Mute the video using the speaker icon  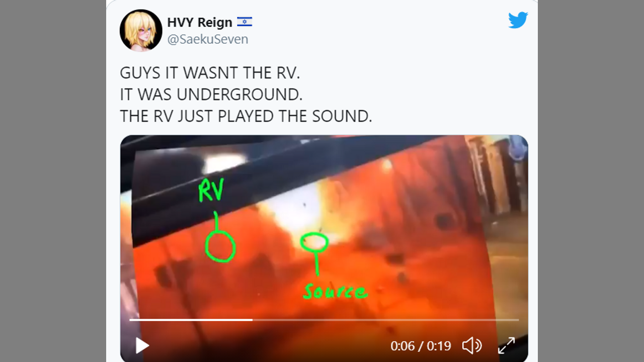(x=472, y=346)
